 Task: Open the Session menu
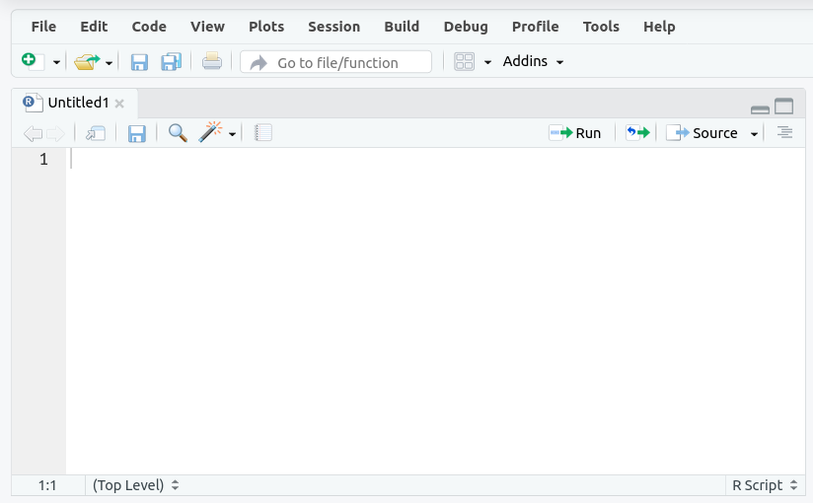[x=333, y=27]
